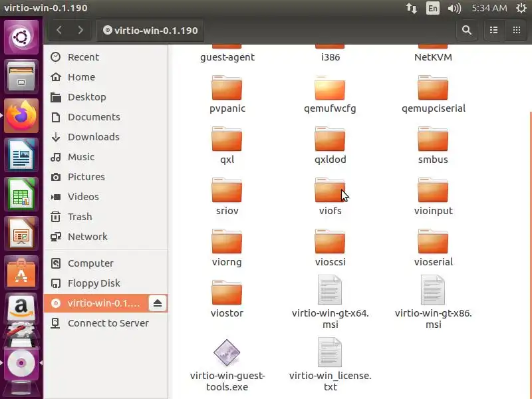Image resolution: width=532 pixels, height=399 pixels.
Task: Click the Files icon in launcher
Action: tap(21, 76)
